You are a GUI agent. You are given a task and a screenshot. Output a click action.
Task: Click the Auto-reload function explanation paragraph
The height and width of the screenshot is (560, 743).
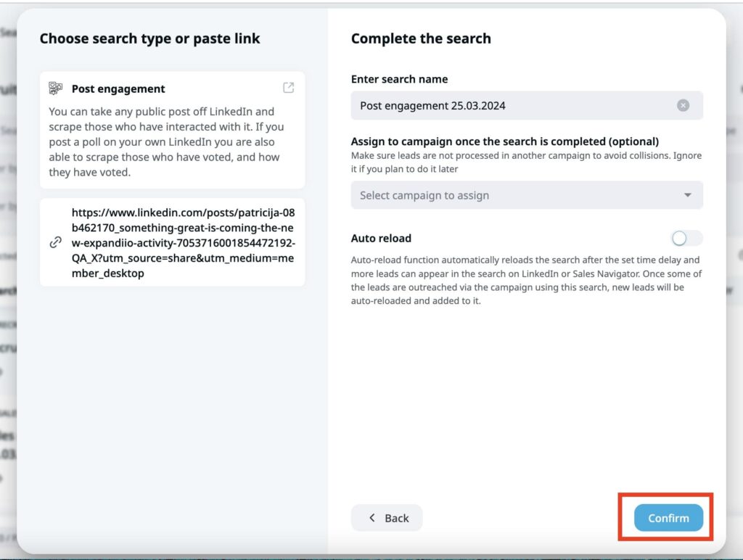pos(526,280)
